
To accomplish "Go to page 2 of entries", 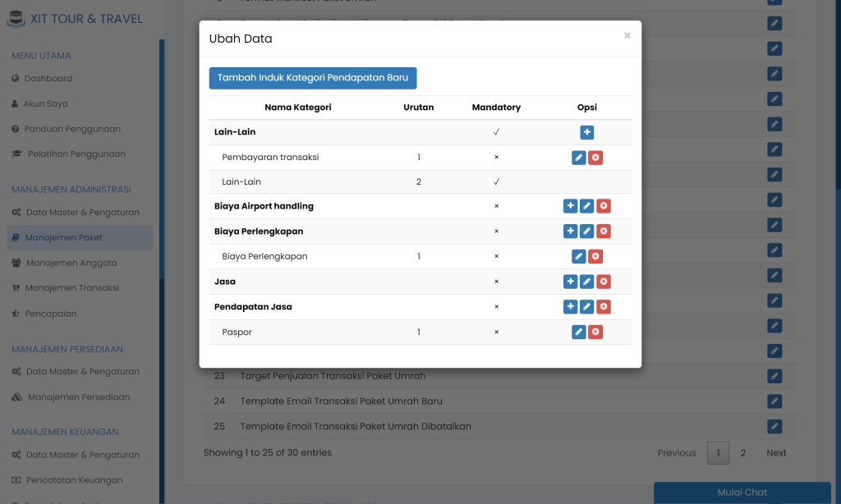I will tap(743, 453).
